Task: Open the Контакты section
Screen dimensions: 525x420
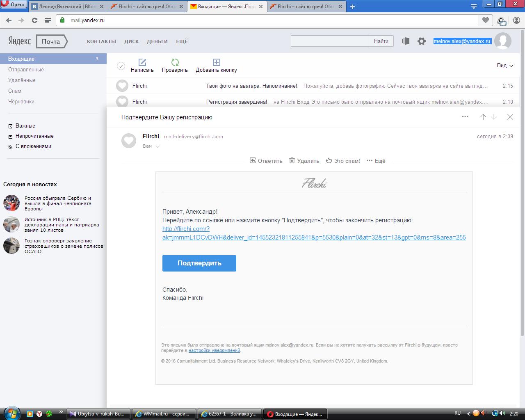Action: 101,41
